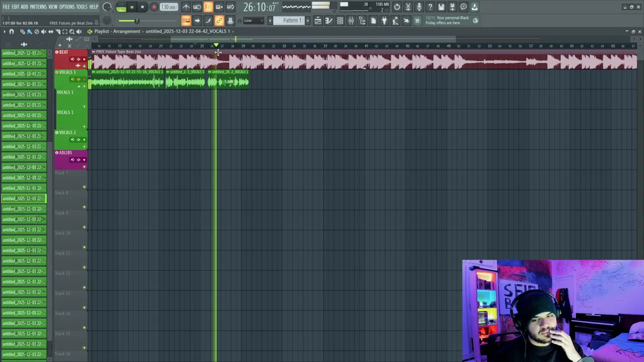644x362 pixels.
Task: Toggle wait for input before recording
Action: click(197, 7)
